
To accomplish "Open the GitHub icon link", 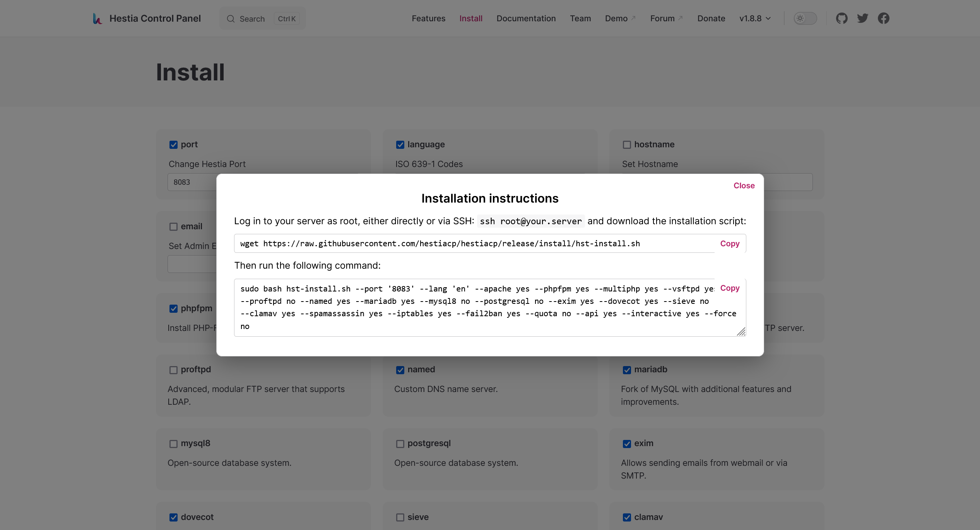I will tap(841, 18).
